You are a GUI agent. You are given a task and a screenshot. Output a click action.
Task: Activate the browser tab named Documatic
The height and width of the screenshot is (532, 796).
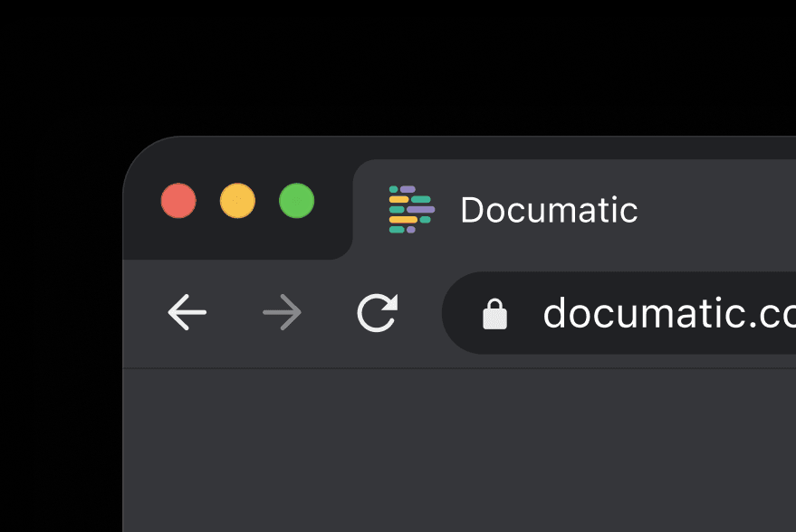(x=573, y=210)
